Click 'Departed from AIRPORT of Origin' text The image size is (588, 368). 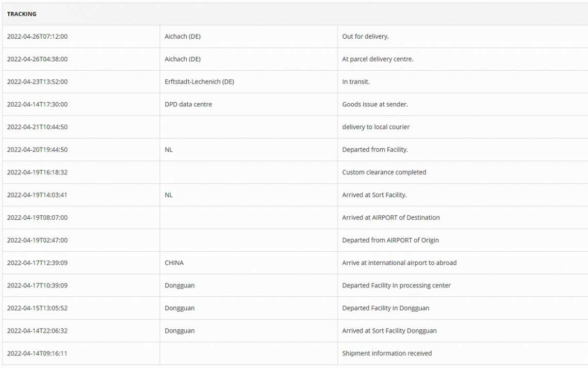(390, 240)
